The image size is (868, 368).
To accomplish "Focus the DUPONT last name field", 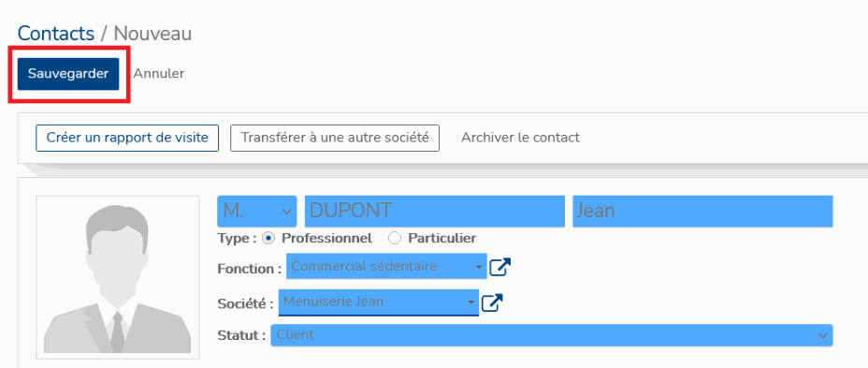I will tap(435, 212).
